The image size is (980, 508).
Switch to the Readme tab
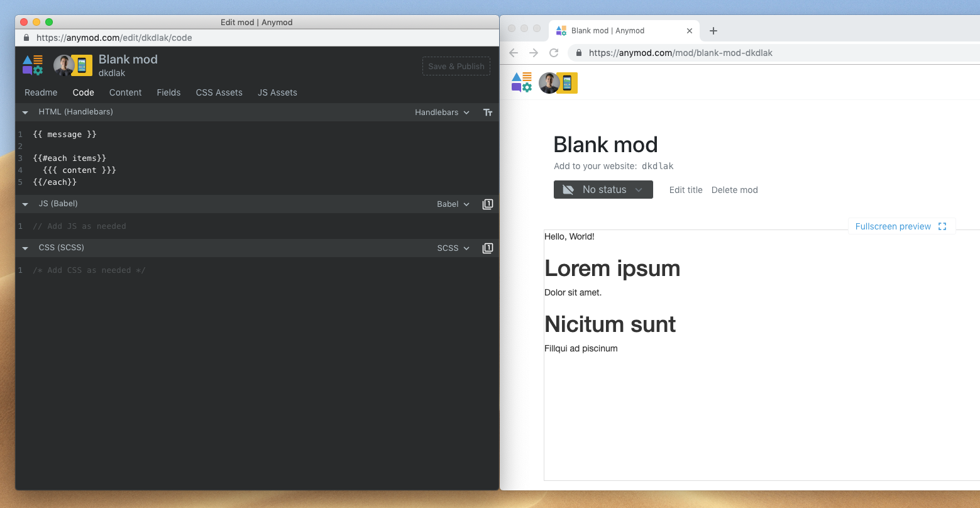point(41,92)
